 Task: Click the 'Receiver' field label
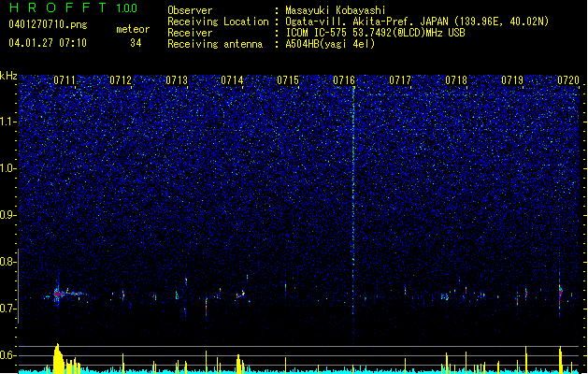[190, 33]
